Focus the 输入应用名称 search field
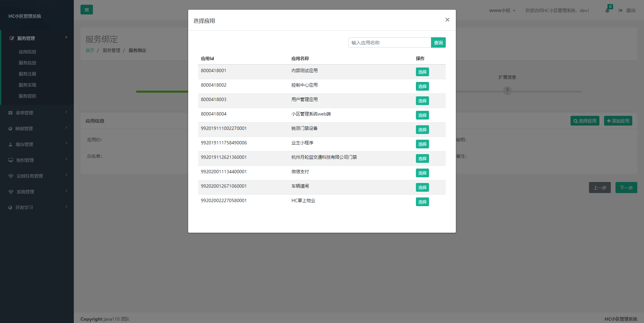Image resolution: width=644 pixels, height=323 pixels. [389, 43]
